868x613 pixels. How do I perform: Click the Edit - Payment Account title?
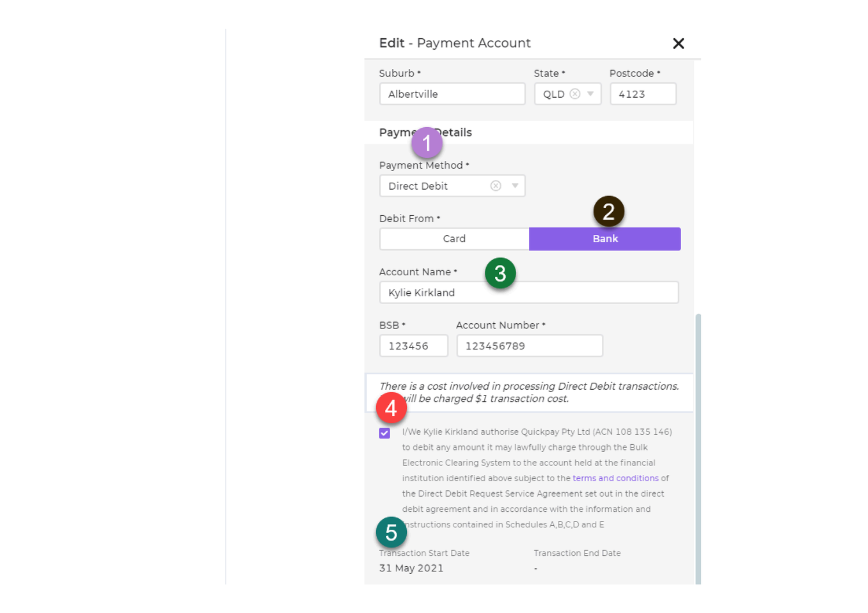tap(455, 43)
